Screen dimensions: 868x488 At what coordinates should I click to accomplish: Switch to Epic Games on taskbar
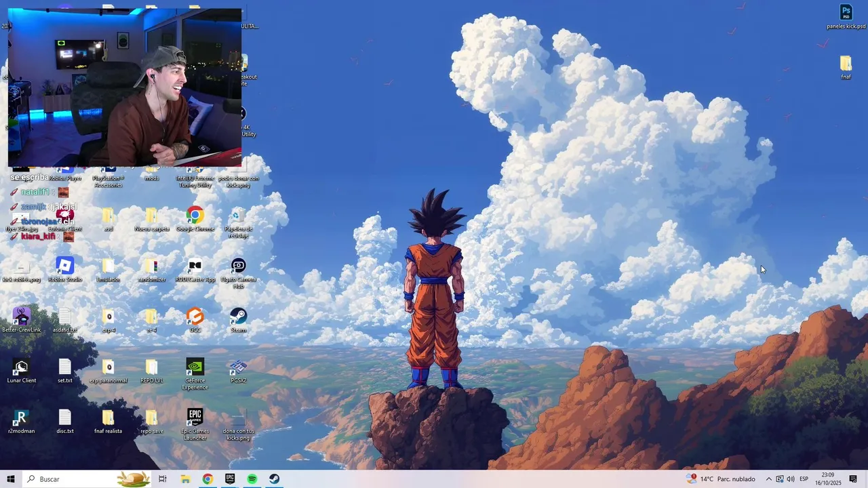point(230,479)
